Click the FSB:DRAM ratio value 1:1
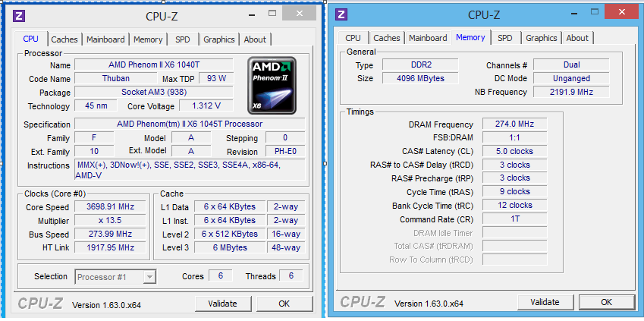Viewport: 644px width, 321px height. click(515, 137)
